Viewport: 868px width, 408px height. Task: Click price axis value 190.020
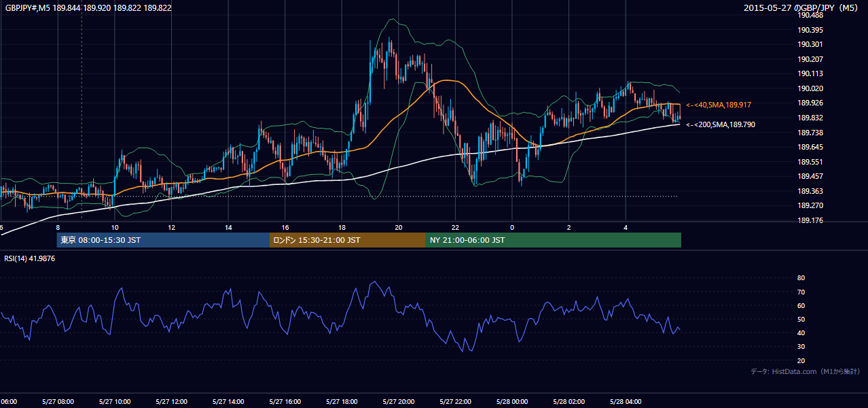click(x=810, y=88)
